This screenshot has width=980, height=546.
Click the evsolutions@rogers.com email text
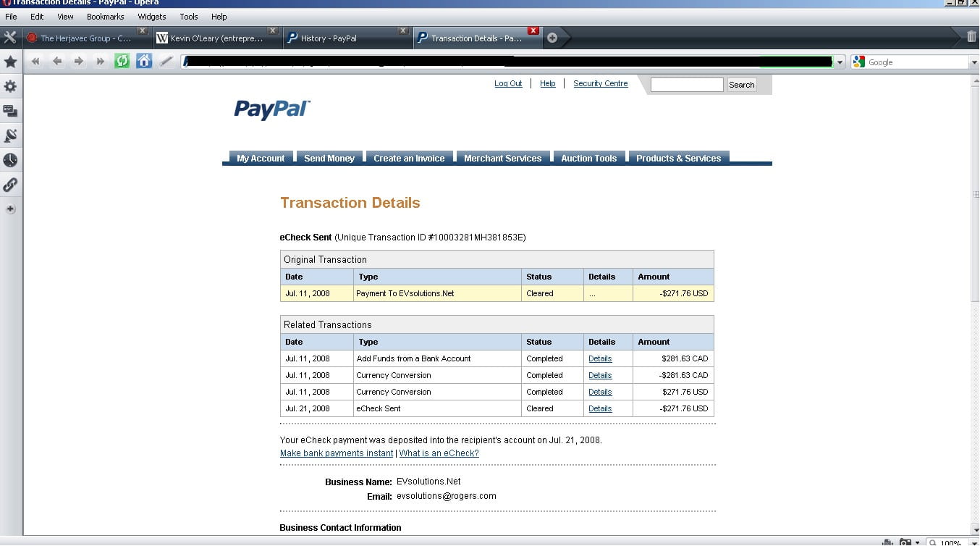tap(447, 496)
